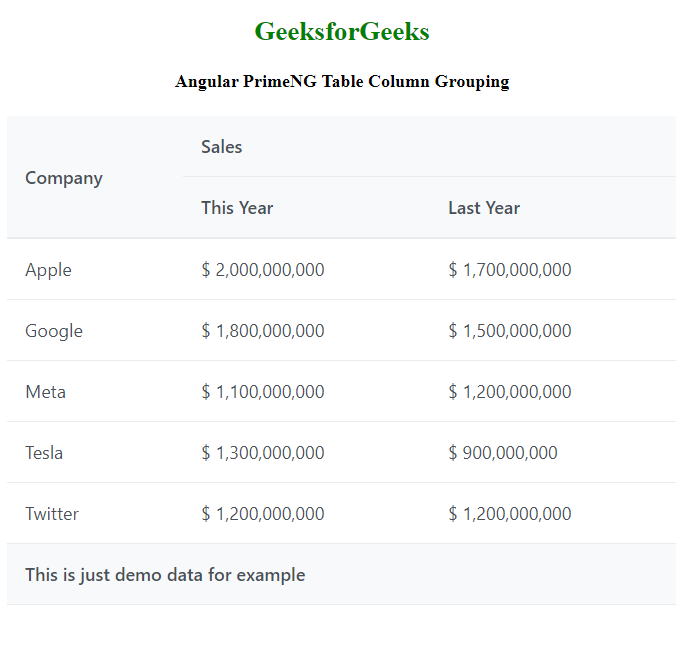Click the Google company cell
Screen dimensions: 677x648
(x=54, y=331)
